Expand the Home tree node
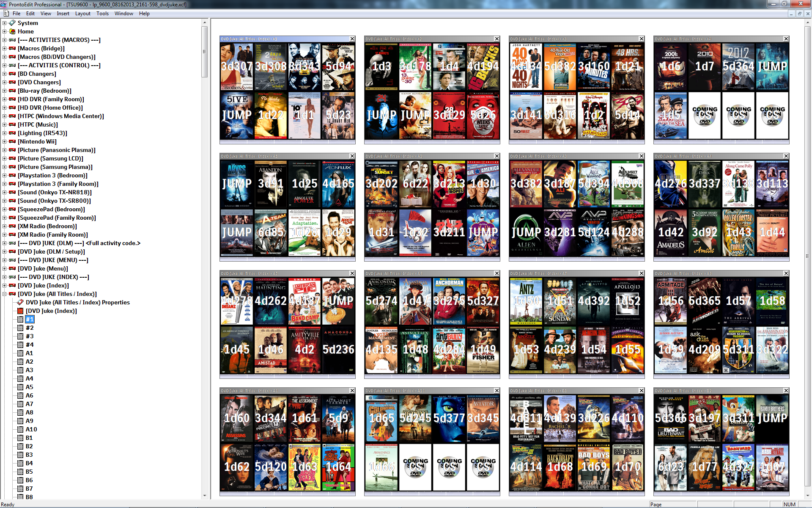Screen dimensions: 812x508 tap(4, 31)
